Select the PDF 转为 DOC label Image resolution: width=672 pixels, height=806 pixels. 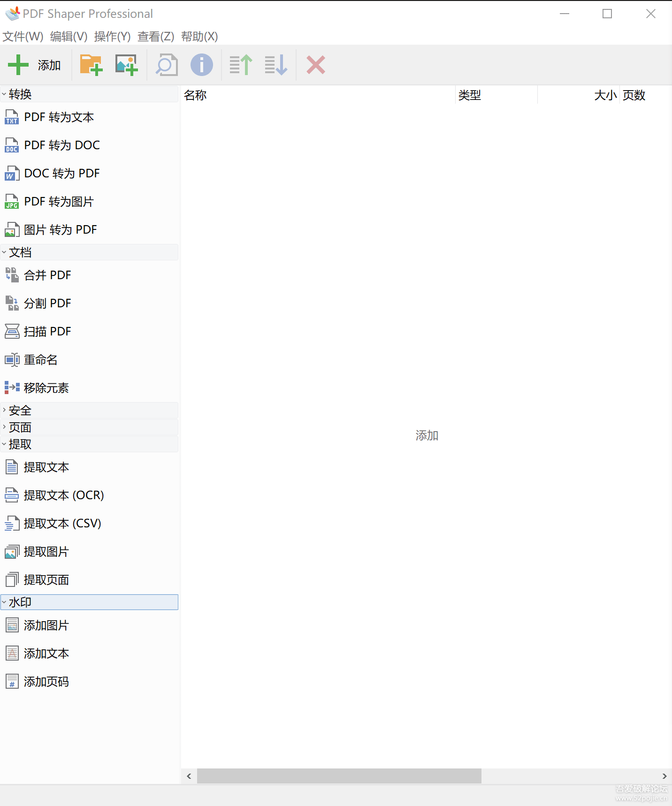point(62,145)
